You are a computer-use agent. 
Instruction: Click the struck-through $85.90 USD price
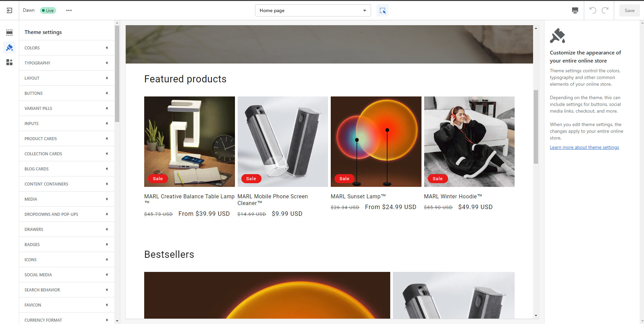point(438,207)
